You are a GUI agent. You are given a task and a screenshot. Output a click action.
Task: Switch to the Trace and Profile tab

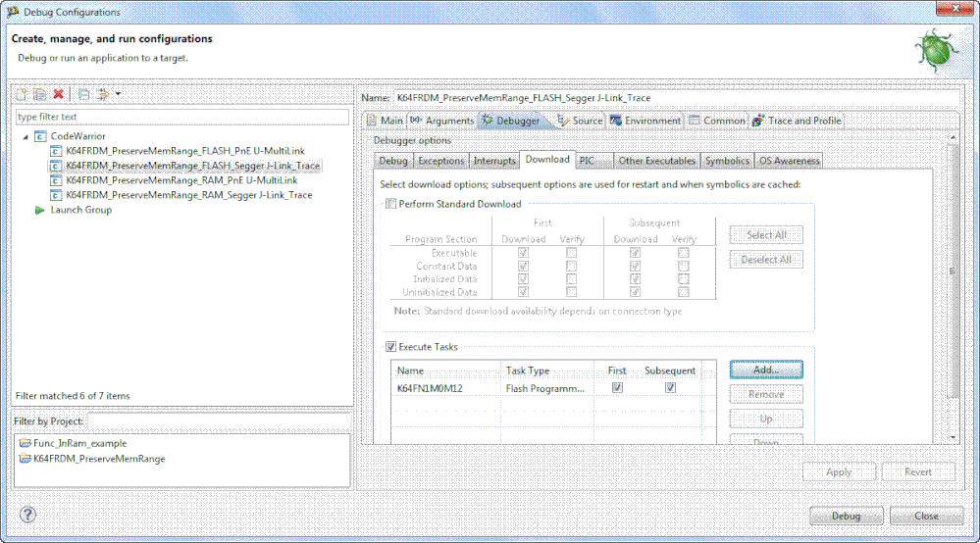tap(798, 121)
